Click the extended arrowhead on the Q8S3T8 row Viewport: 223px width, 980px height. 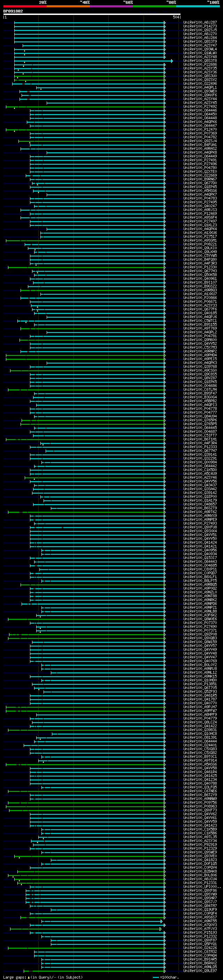pyautogui.click(x=172, y=61)
